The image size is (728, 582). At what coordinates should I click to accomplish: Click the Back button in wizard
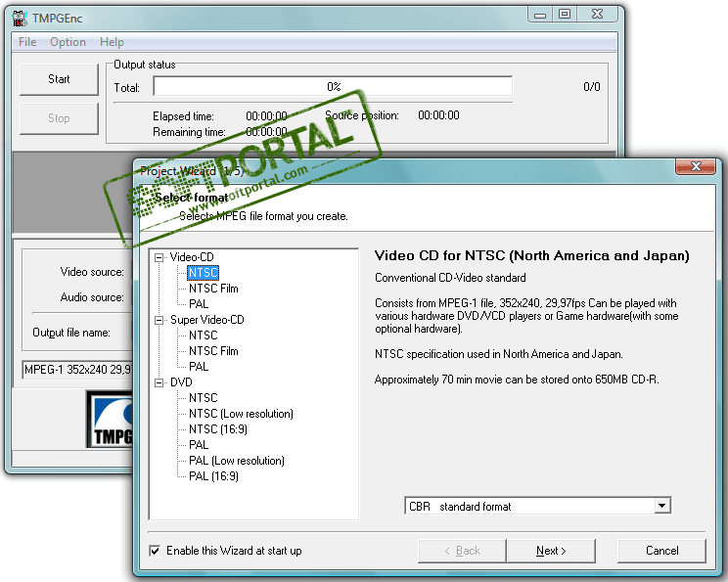[462, 551]
